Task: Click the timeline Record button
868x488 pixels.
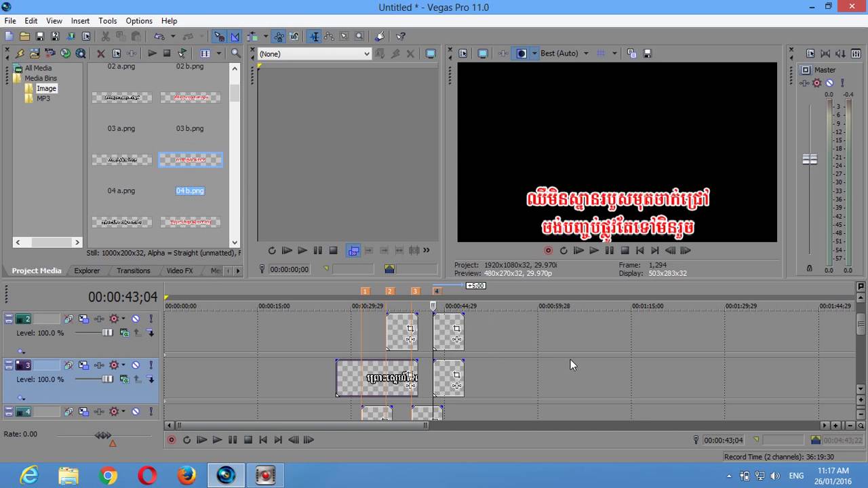Action: 172,440
